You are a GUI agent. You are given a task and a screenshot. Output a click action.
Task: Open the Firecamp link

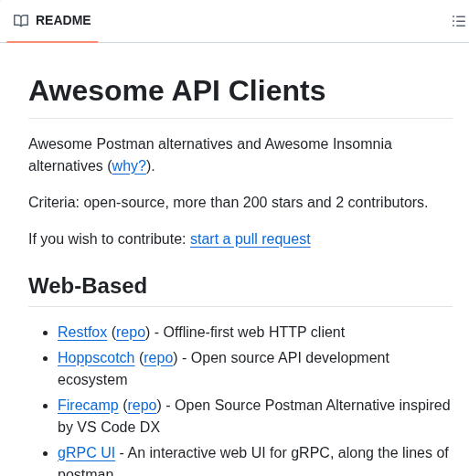click(88, 406)
